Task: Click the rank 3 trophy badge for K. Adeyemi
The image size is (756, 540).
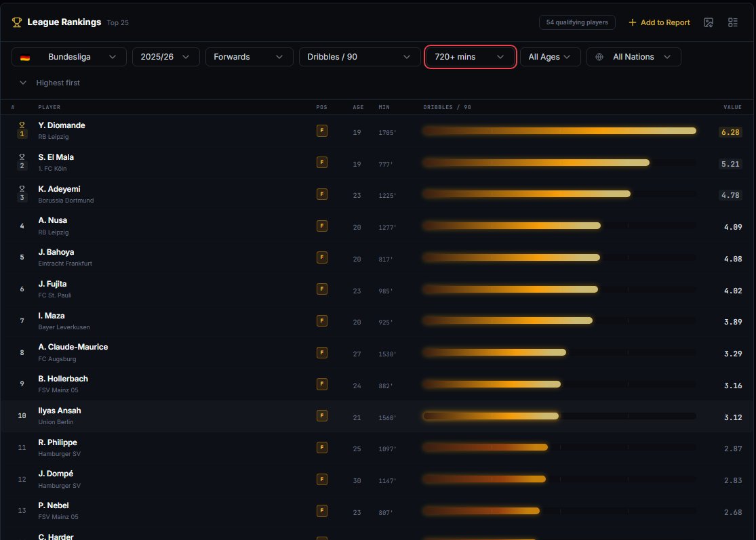Action: point(22,194)
